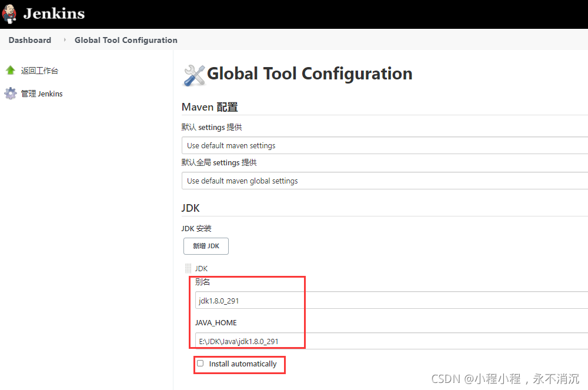Click green up arrow icon for 返回工作台

11,70
